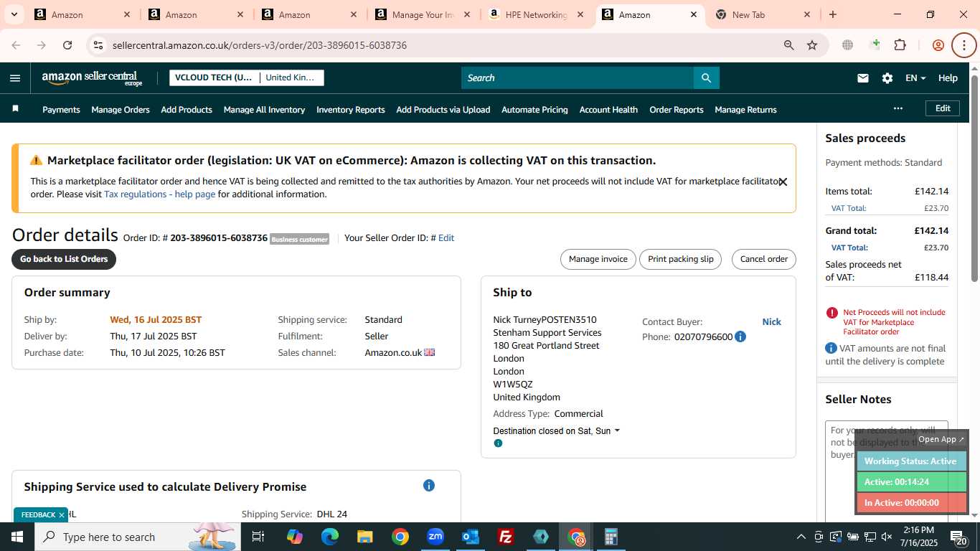Screen dimensions: 980x551
Task: Open Zoom from the taskbar
Action: 435,537
